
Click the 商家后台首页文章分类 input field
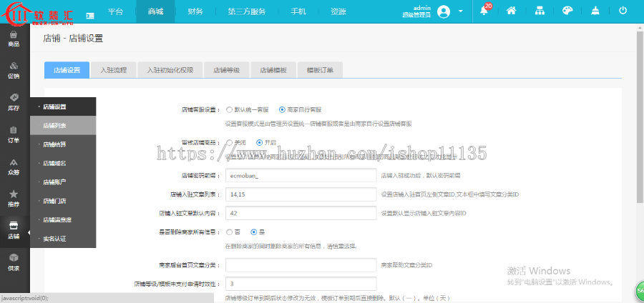(301, 265)
